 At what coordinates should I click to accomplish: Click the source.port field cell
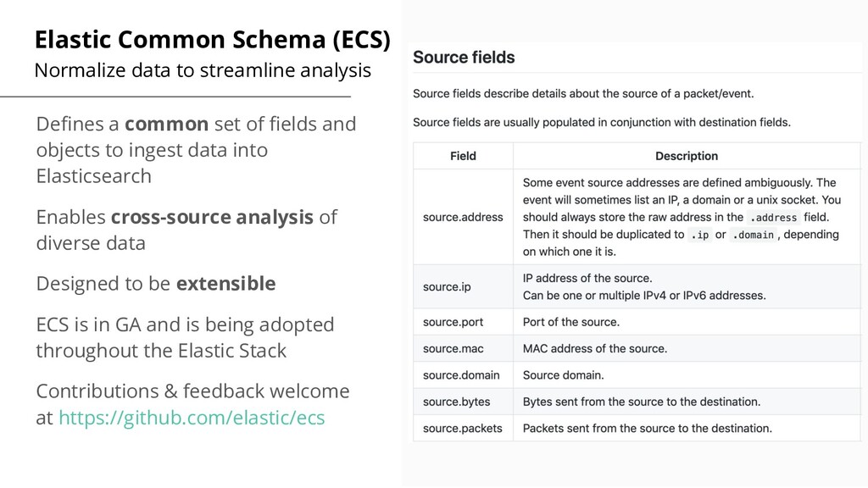point(451,322)
